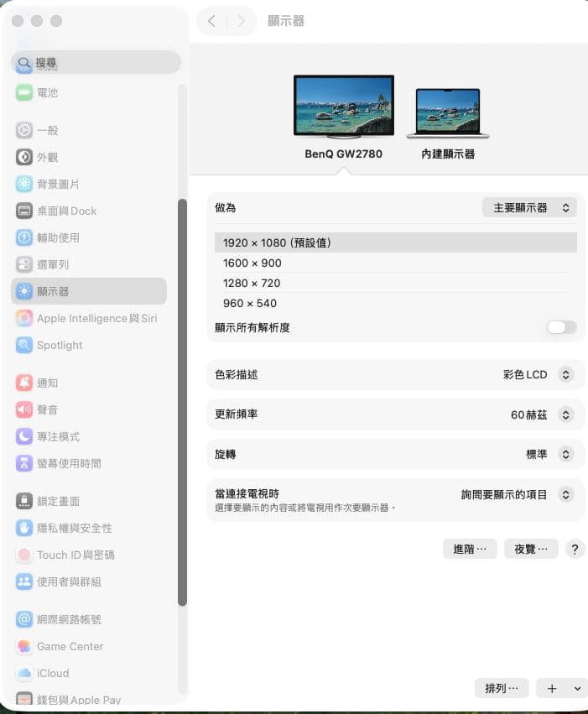Select 隱私權與安全性 privacy icon
The width and height of the screenshot is (588, 714).
24,529
